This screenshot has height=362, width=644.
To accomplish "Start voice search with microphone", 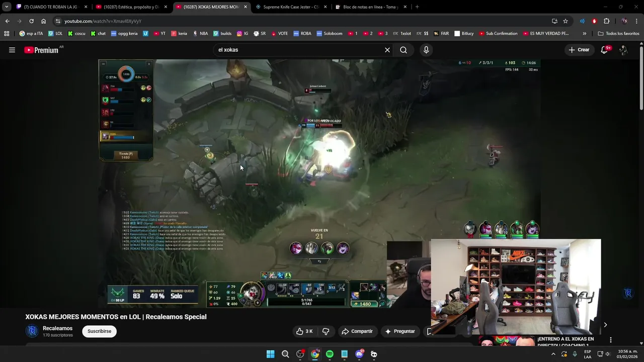I will tap(426, 50).
